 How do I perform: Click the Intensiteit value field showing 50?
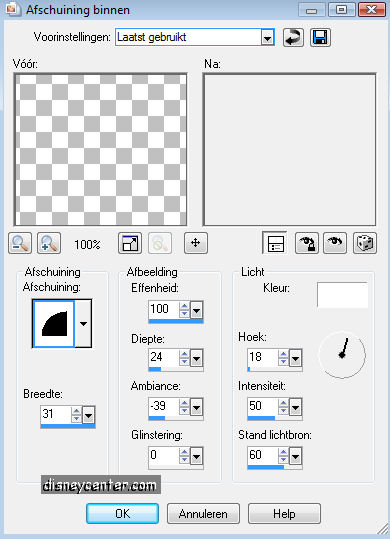[x=263, y=407]
